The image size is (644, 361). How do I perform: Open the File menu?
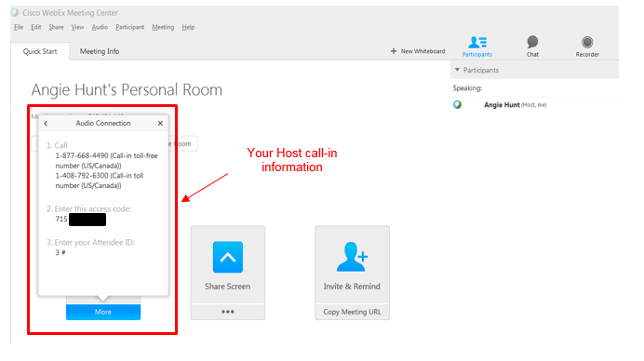pyautogui.click(x=19, y=27)
